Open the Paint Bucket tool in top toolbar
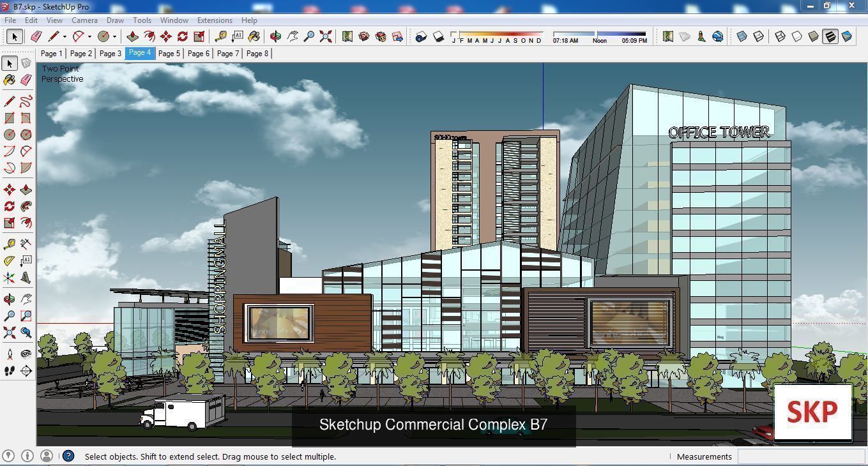868x466 pixels. tap(254, 36)
